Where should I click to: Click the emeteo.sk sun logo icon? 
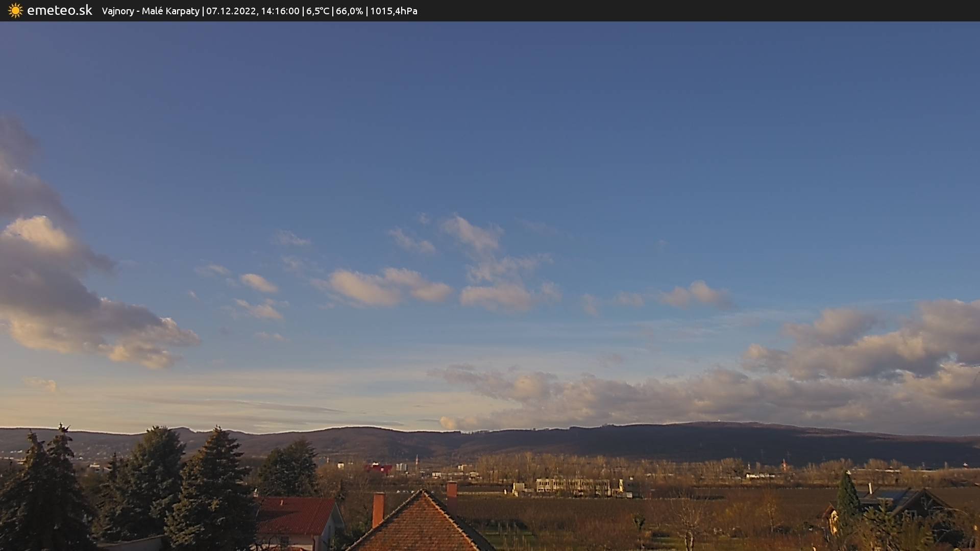tap(15, 11)
